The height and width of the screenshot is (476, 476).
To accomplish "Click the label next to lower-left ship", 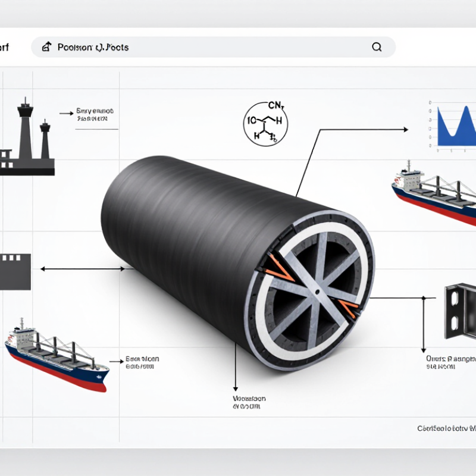I will pos(142,363).
